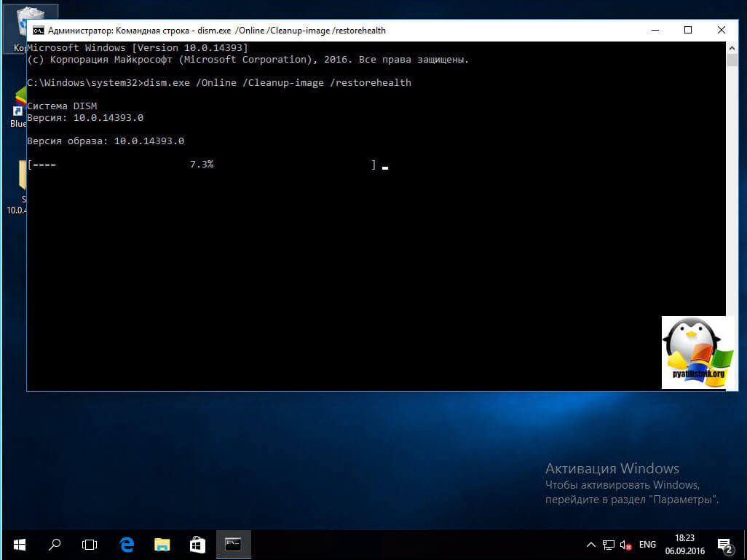This screenshot has width=747, height=560.
Task: Open the Windows Start menu
Action: 20,544
